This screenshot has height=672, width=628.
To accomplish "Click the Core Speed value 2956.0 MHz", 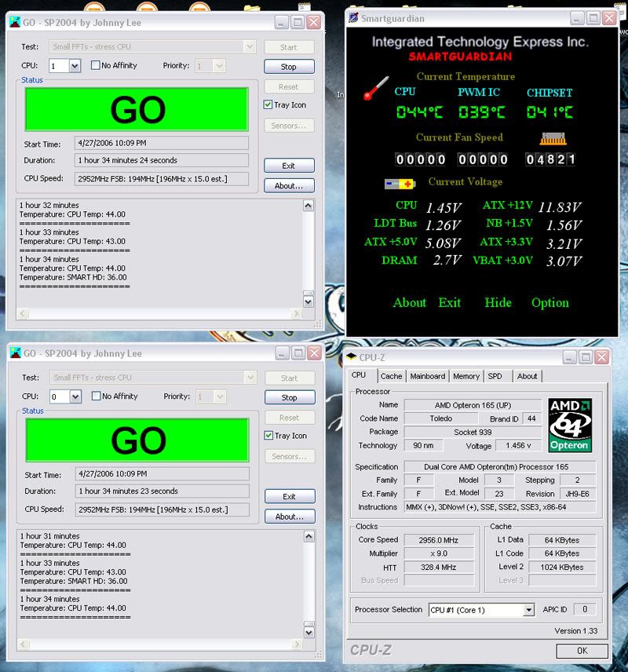I will [x=439, y=540].
